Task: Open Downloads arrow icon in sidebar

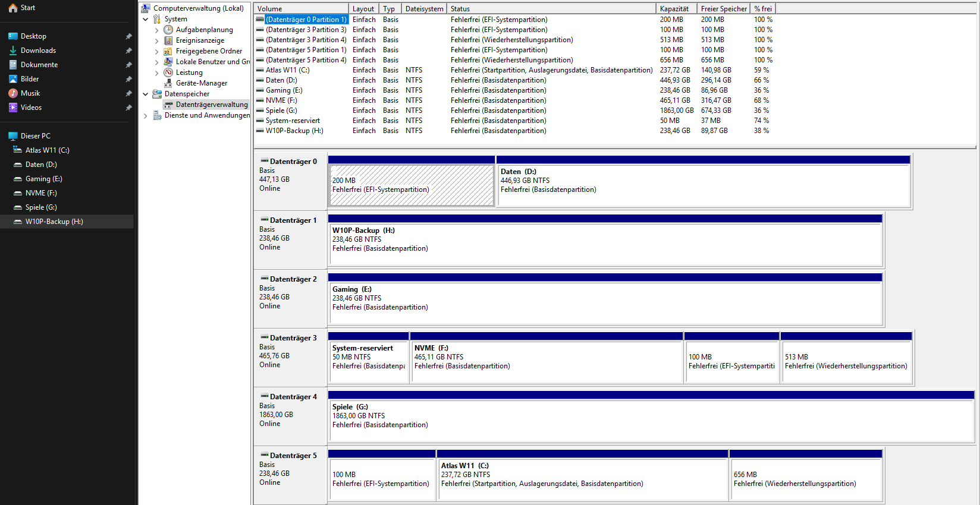Action: 12,50
